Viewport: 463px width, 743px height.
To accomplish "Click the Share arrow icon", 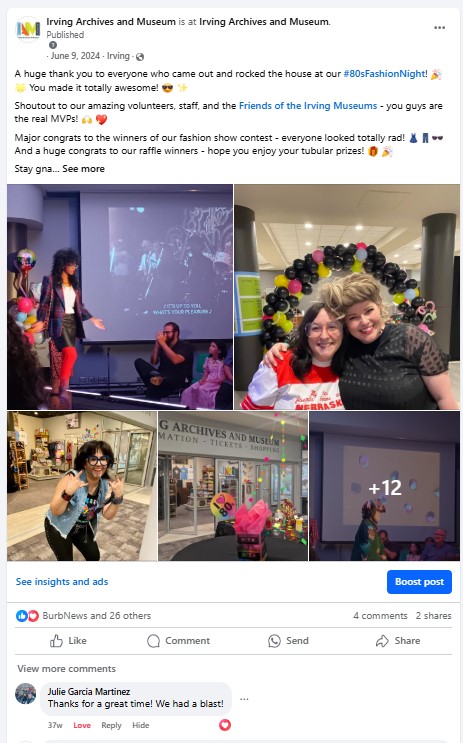I will pyautogui.click(x=382, y=641).
